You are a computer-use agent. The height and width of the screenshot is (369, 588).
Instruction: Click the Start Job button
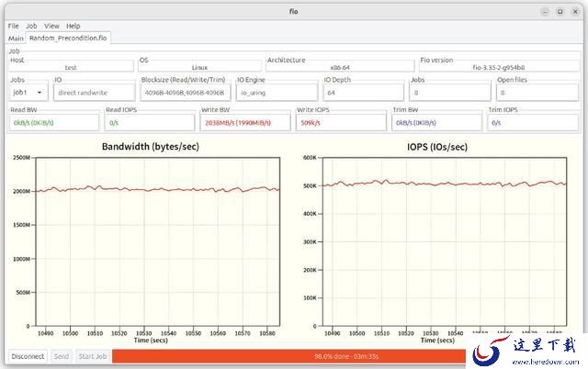[x=93, y=356]
